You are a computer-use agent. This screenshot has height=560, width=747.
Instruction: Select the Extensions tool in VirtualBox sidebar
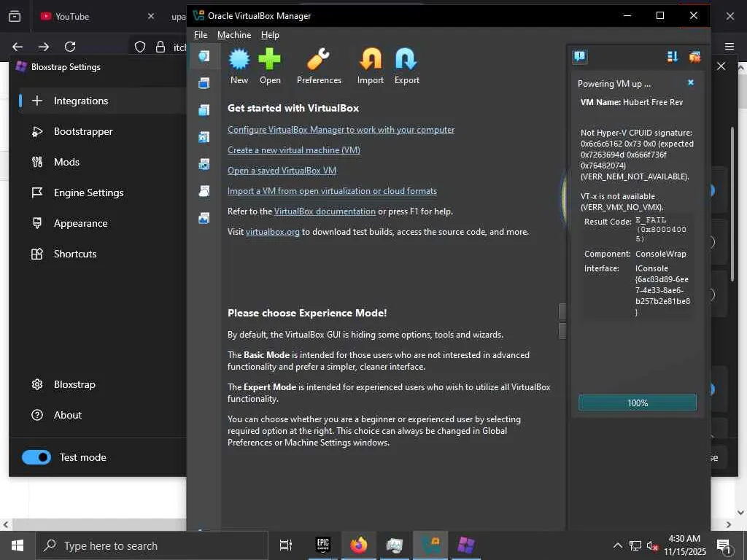pos(204,110)
